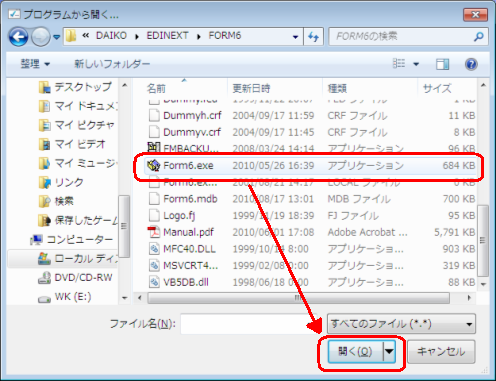
Task: Open the arrow beside 開く button
Action: coord(389,351)
